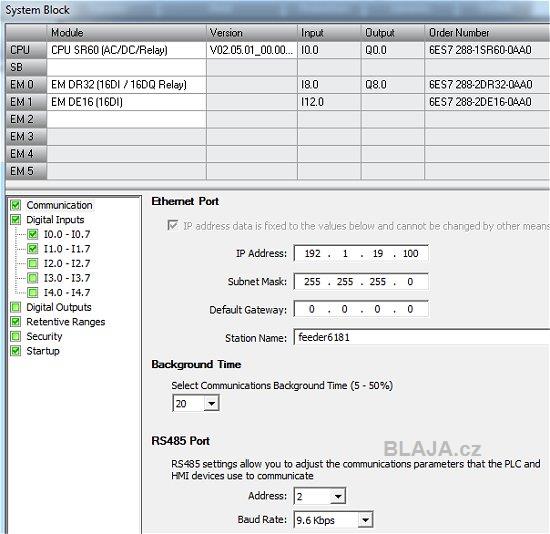Image resolution: width=550 pixels, height=534 pixels.
Task: Click the Station Name input field
Action: pyautogui.click(x=422, y=338)
